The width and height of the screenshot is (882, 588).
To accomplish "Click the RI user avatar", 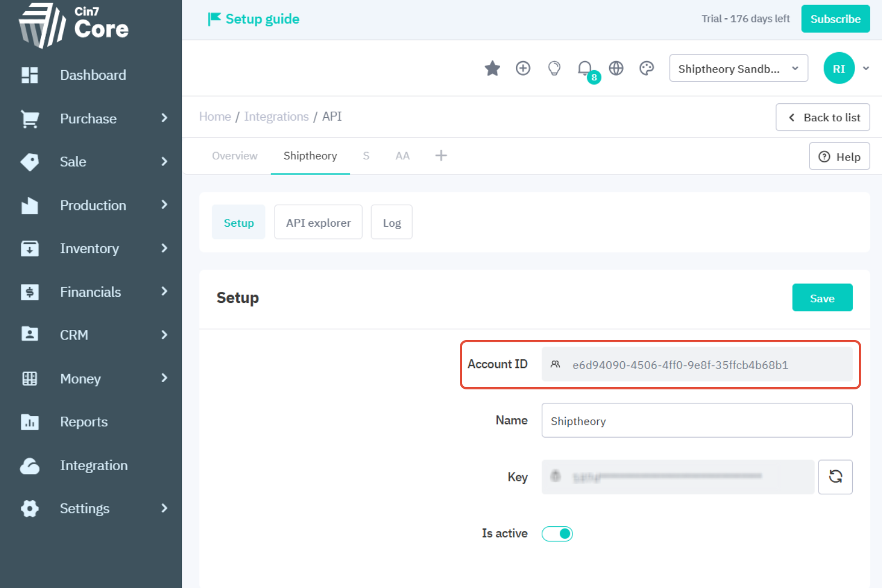I will click(839, 68).
